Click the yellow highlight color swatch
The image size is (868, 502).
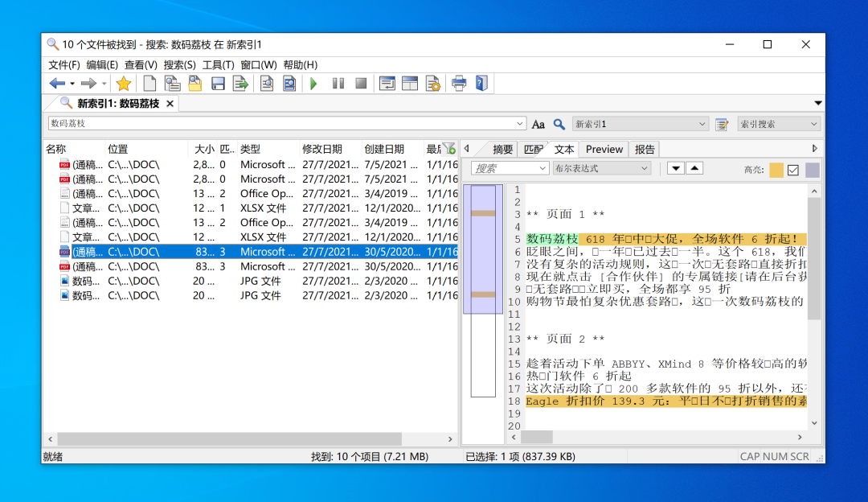pos(776,170)
